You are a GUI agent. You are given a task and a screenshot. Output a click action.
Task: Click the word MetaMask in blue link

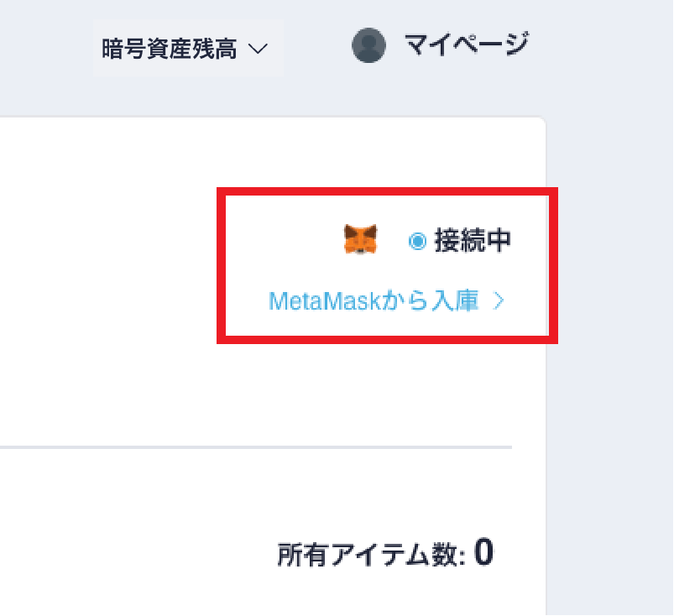pos(325,301)
